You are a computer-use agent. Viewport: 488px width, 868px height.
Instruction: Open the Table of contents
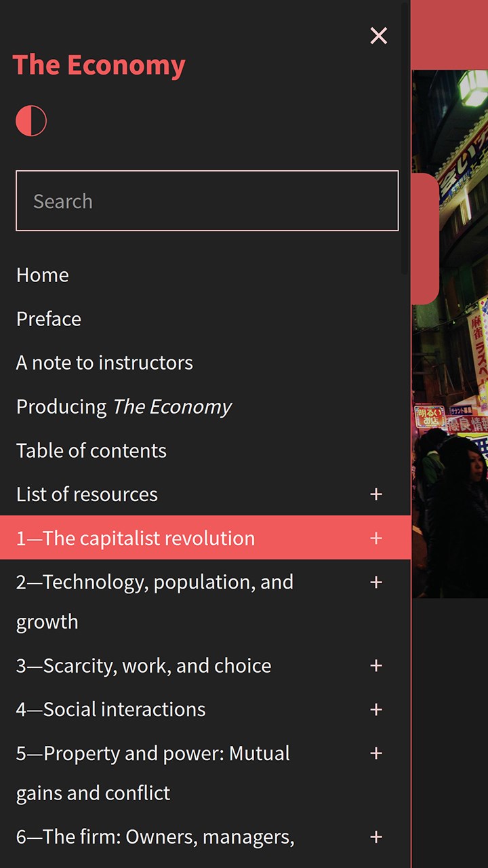91,451
